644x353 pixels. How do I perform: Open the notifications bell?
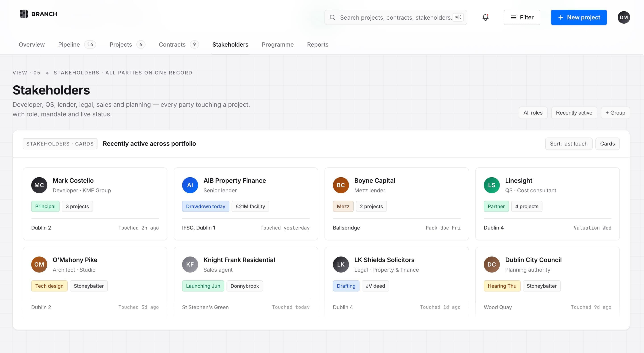tap(485, 17)
